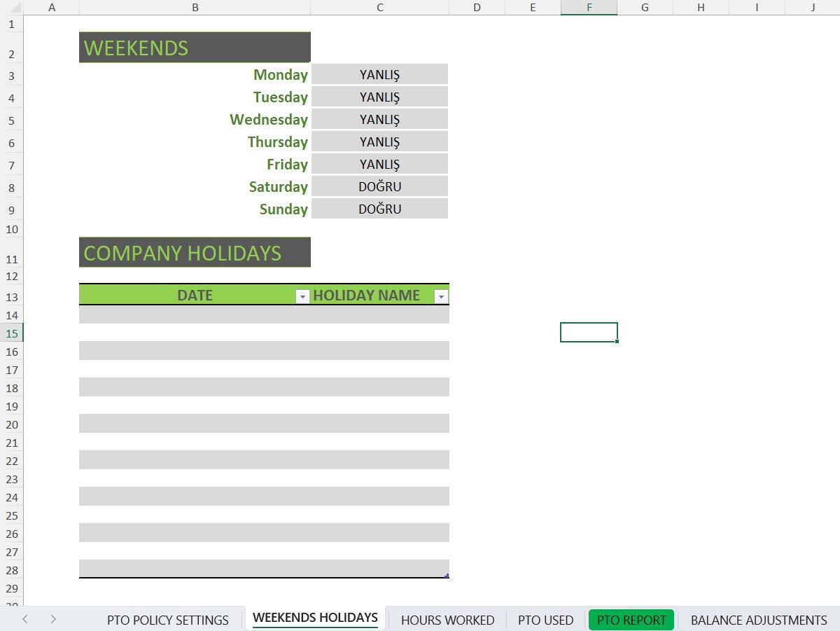Screen dimensions: 840x631
Task: Click the previous-sheet navigation arrow
Action: tap(25, 619)
